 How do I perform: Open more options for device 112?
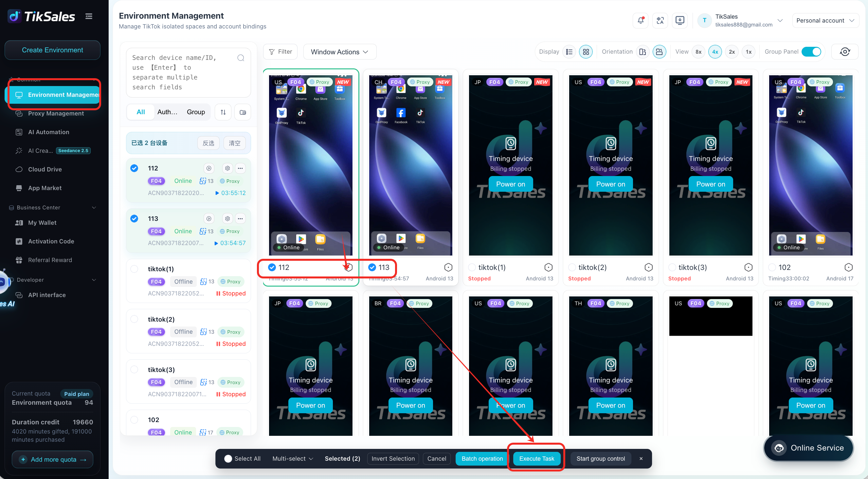click(240, 168)
